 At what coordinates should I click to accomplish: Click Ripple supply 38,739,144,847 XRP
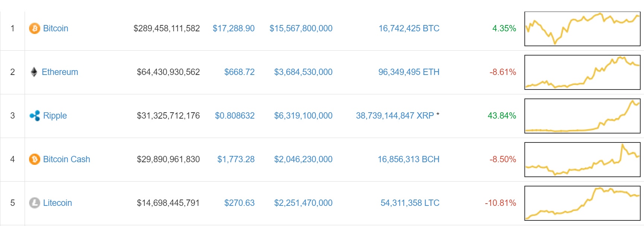coord(395,116)
